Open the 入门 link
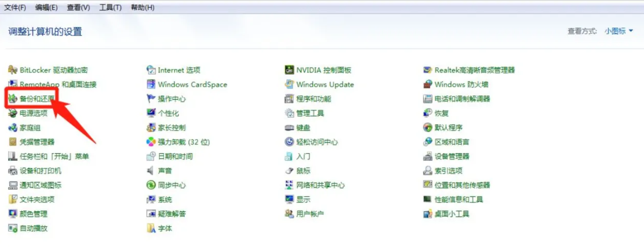This screenshot has height=247, width=644. pyautogui.click(x=303, y=156)
